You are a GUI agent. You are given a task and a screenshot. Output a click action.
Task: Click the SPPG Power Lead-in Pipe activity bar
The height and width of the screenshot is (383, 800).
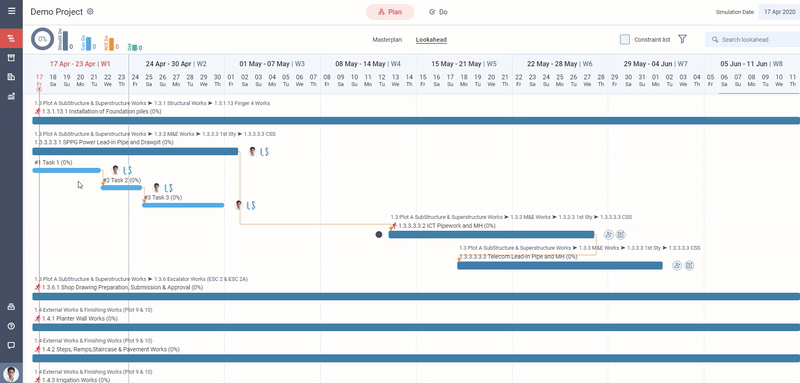pyautogui.click(x=135, y=151)
